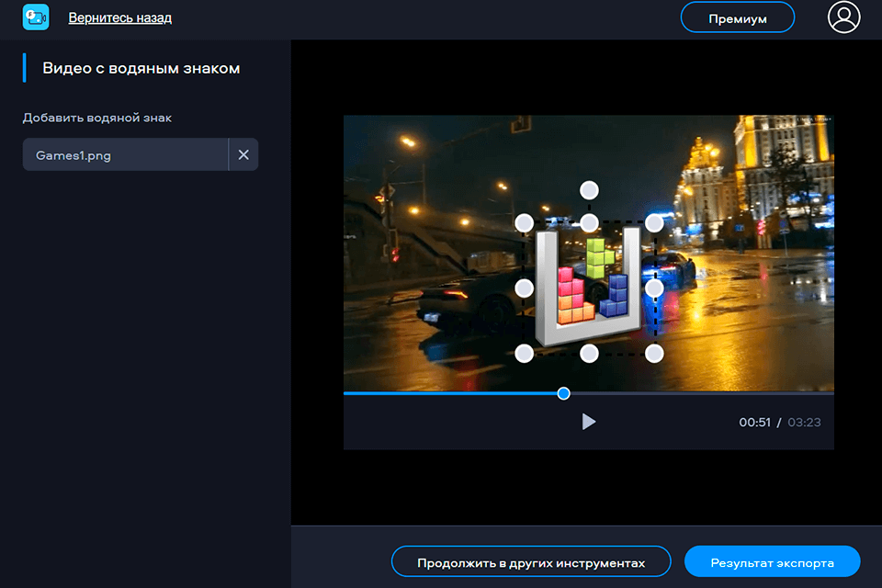Open the Премиум upgrade button

point(738,17)
